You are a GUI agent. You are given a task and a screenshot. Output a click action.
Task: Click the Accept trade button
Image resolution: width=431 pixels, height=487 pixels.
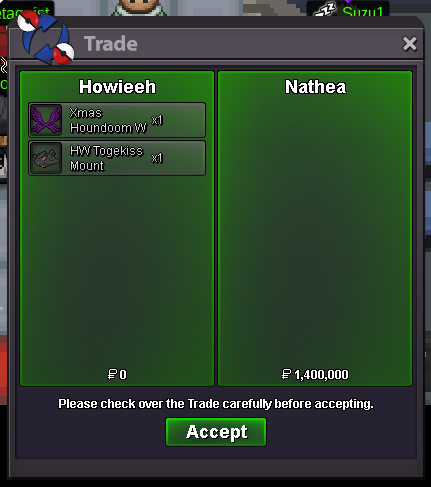(x=216, y=432)
